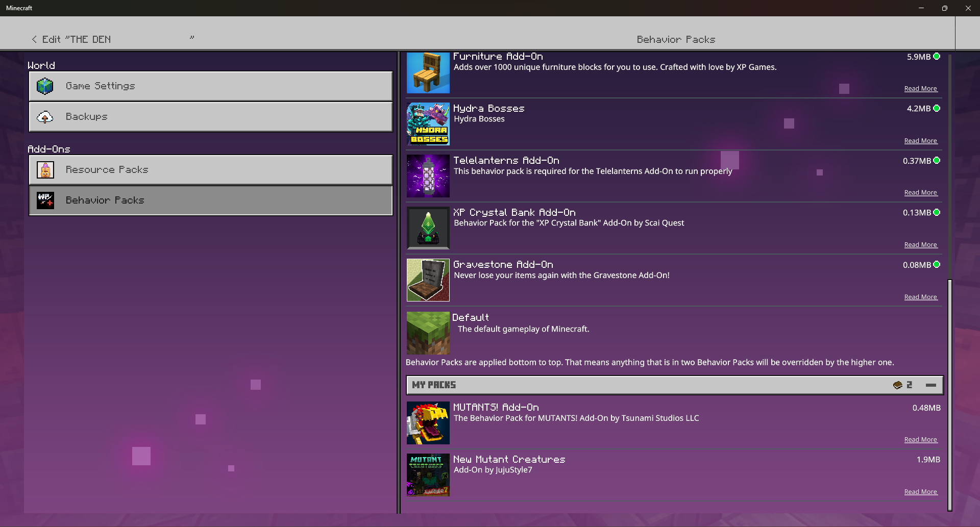Open the Game Settings tab

211,86
